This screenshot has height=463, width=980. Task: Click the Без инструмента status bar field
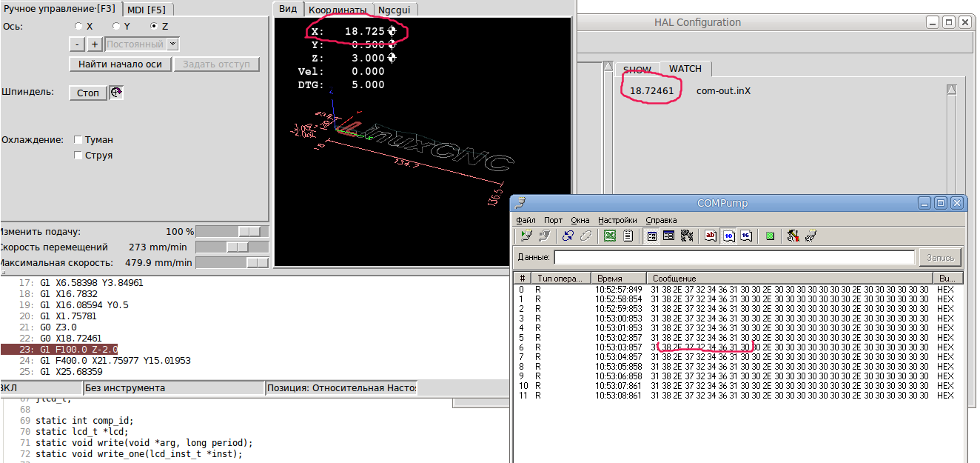tap(174, 388)
